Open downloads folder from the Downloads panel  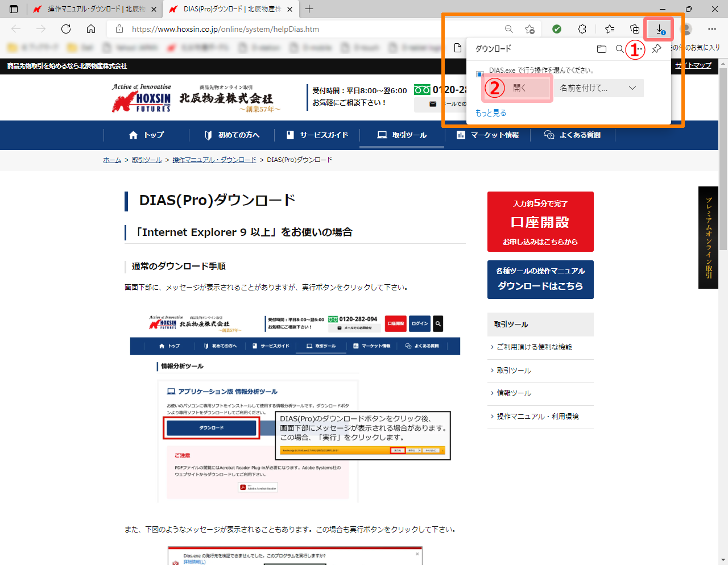601,49
